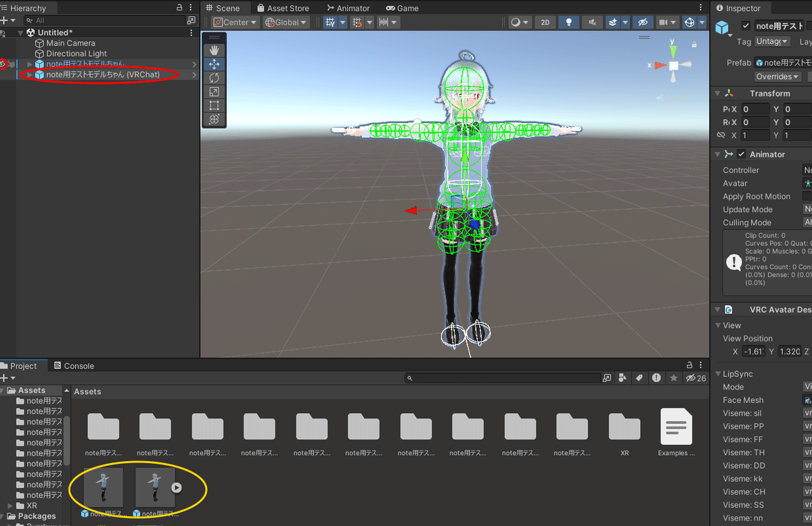The height and width of the screenshot is (526, 812).
Task: Click the orientation gizmo center cube
Action: [x=673, y=66]
